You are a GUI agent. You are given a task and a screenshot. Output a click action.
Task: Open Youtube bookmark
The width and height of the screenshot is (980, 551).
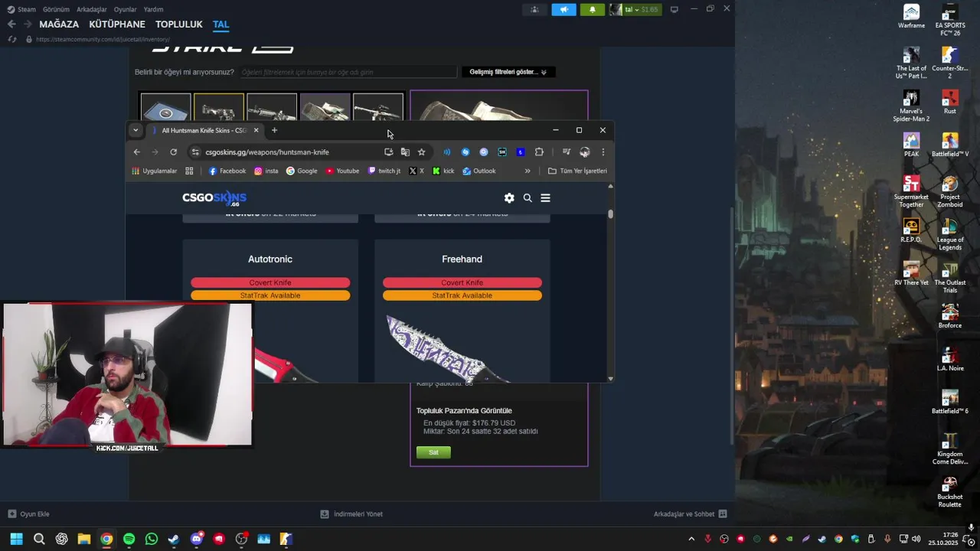[x=342, y=171]
